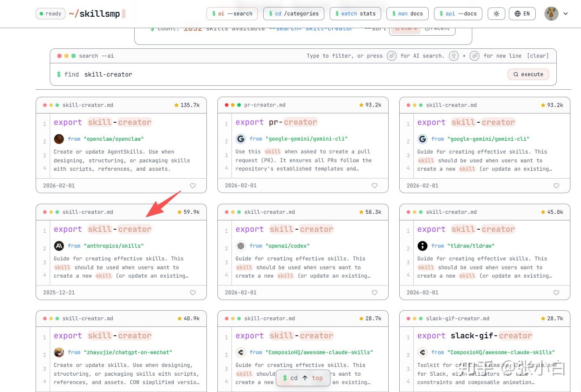Screen dimensions: 581x392
Task: Sort results by stars
Action: [x=406, y=29]
